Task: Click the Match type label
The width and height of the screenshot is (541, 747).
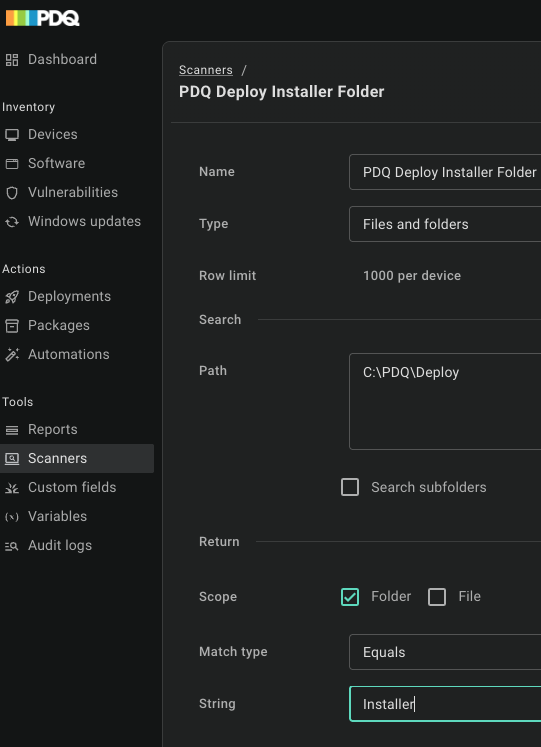Action: point(233,652)
